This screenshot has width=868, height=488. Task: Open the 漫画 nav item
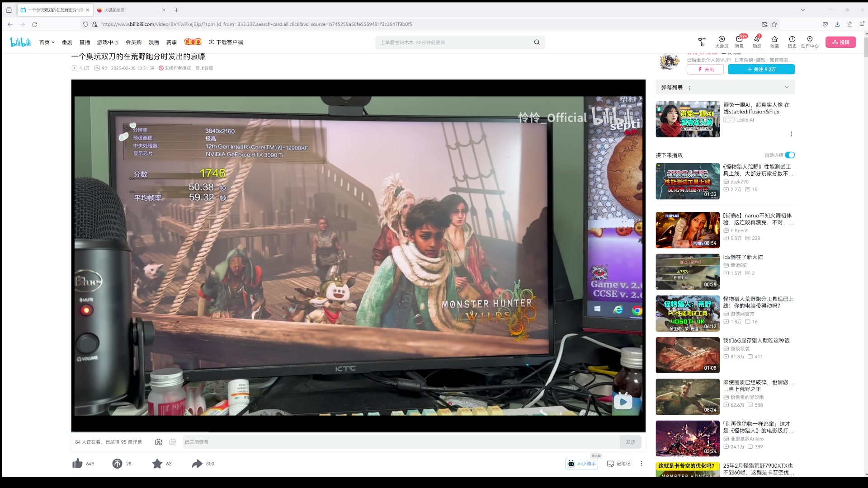pos(154,42)
